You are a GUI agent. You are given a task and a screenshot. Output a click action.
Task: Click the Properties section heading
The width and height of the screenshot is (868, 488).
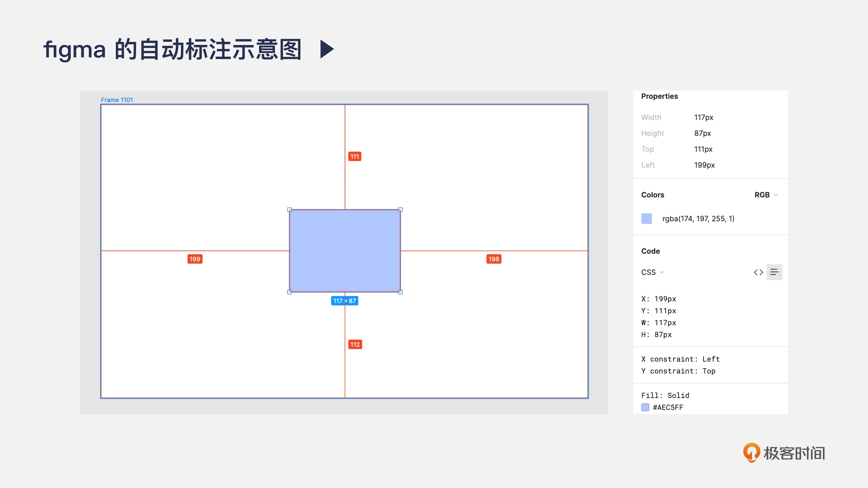[659, 96]
